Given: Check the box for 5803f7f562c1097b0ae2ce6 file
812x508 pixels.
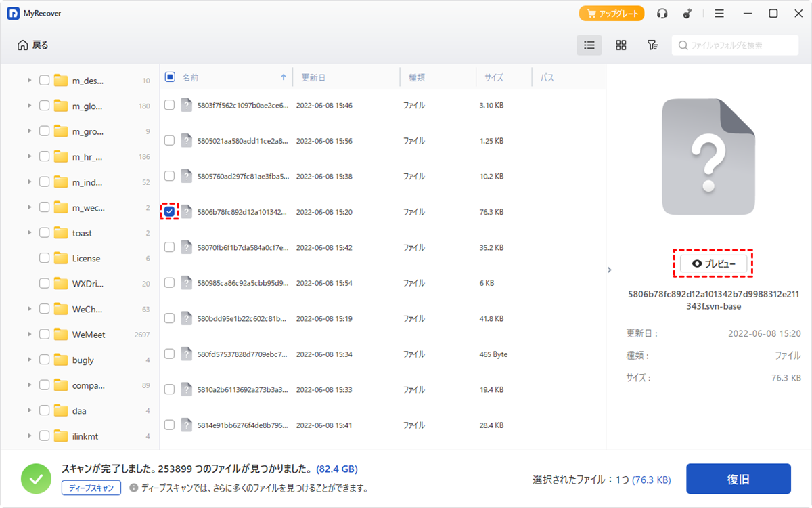Looking at the screenshot, I should coord(170,105).
